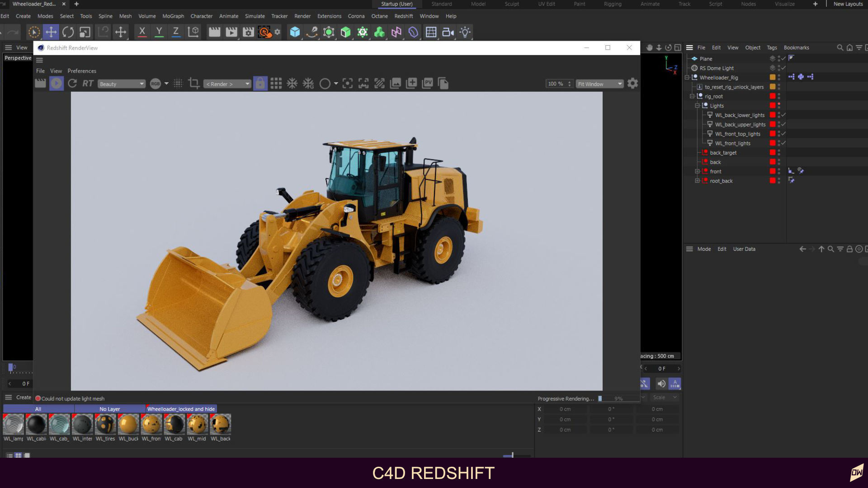Open RenderView Preferences menu
The height and width of the screenshot is (488, 868).
[x=82, y=71]
